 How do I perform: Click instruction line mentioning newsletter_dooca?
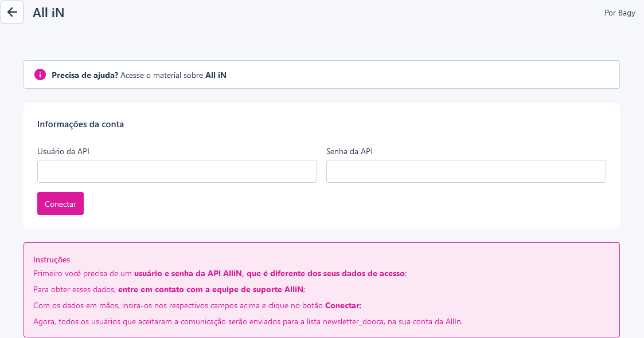248,321
